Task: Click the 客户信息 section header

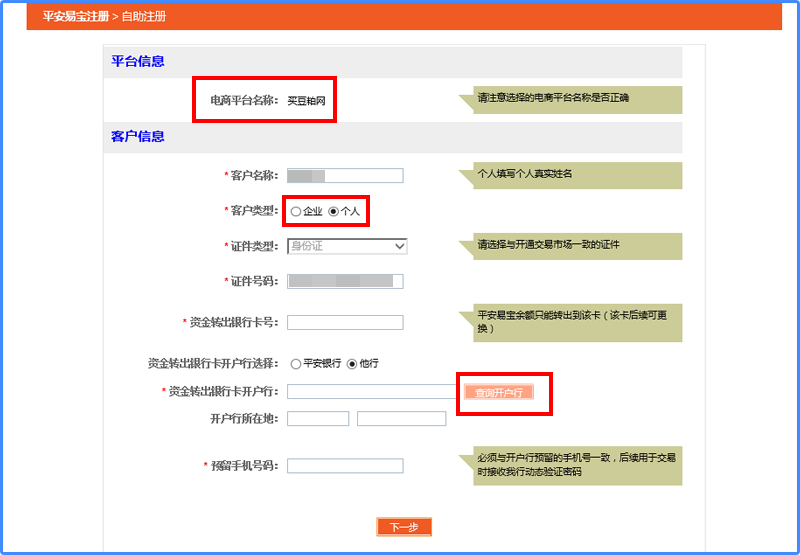Action: (138, 137)
